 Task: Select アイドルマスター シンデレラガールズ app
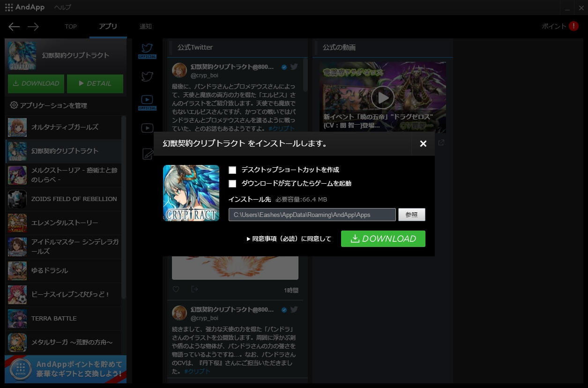point(63,246)
